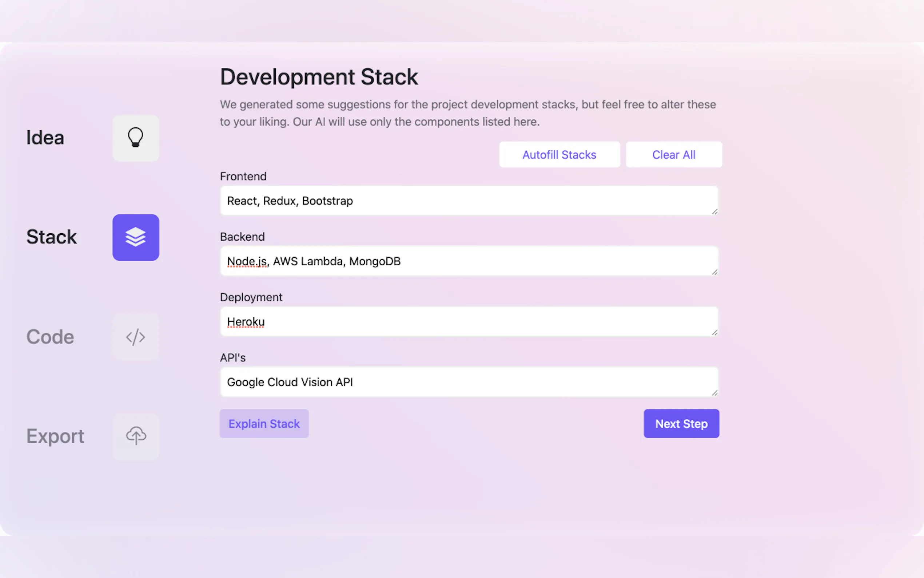Edit the Deployment field containing Heroku
Screen dimensions: 924x578
469,321
